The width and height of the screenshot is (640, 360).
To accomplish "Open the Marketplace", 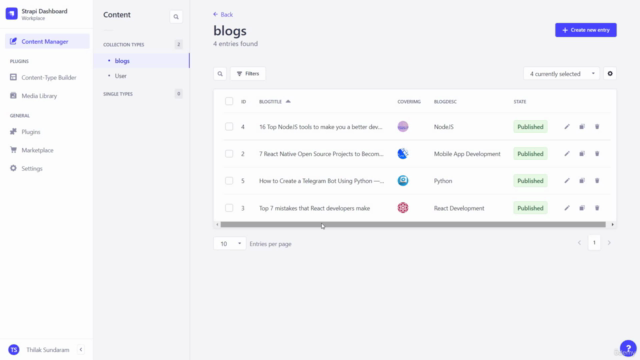I will click(x=32, y=150).
